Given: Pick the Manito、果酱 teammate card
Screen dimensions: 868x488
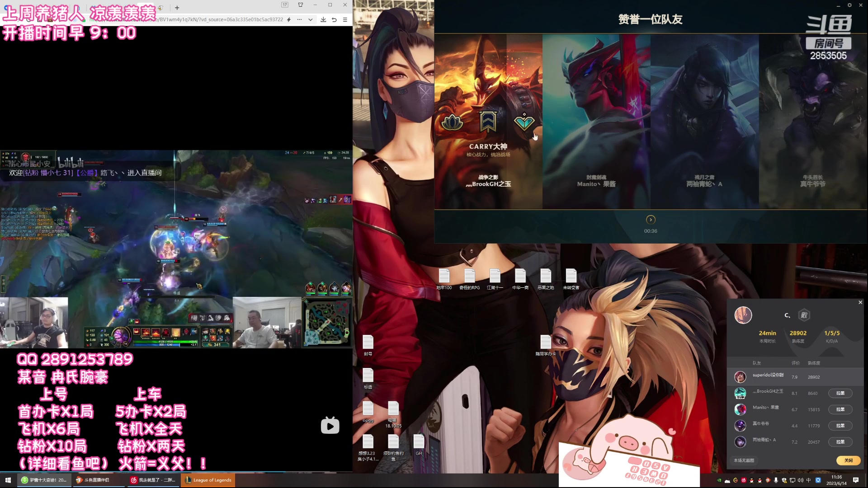Looking at the screenshot, I should pos(596,122).
